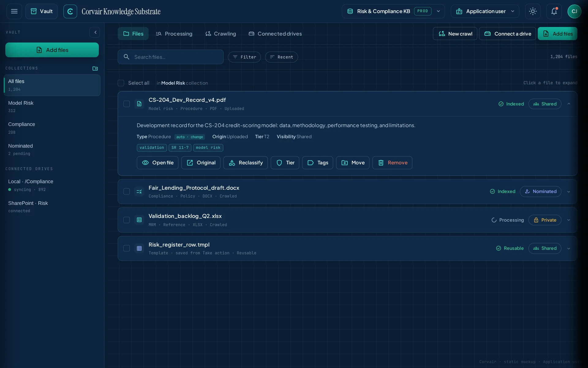Switch to Processing tab
The width and height of the screenshot is (588, 368).
174,34
